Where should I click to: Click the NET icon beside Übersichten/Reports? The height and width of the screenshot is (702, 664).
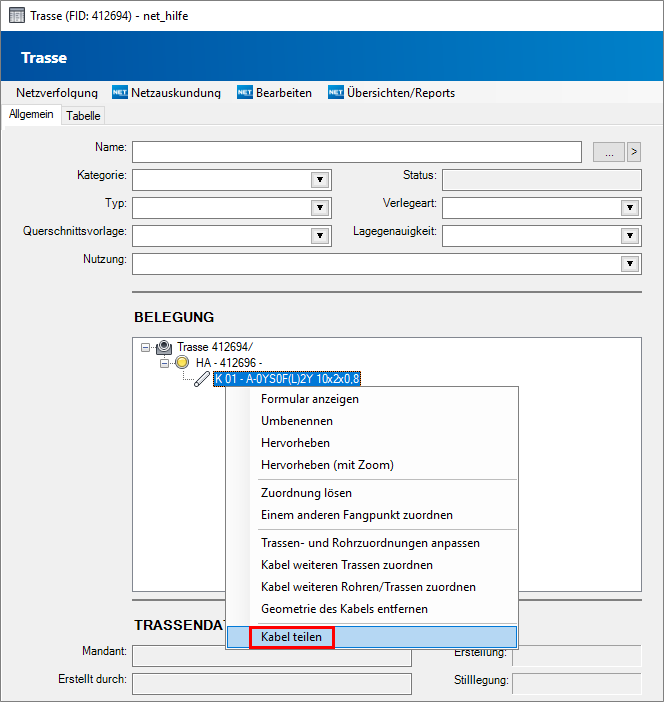pos(336,93)
